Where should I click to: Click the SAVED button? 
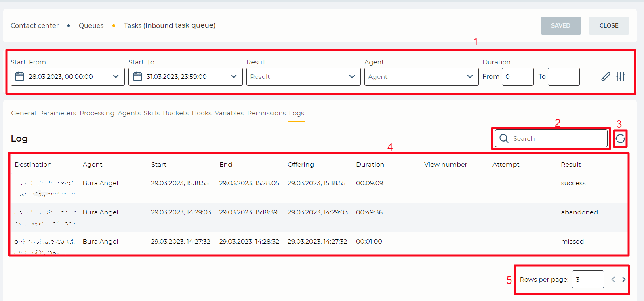point(561,25)
